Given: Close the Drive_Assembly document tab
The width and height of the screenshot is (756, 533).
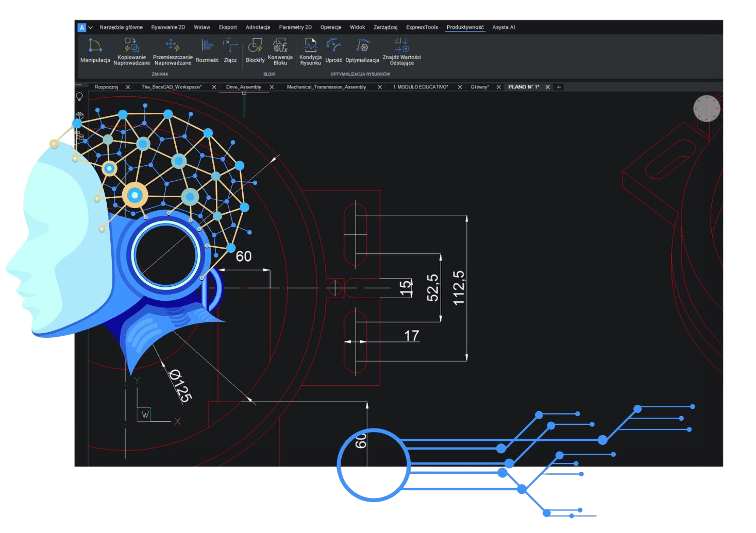Looking at the screenshot, I should click(x=272, y=87).
